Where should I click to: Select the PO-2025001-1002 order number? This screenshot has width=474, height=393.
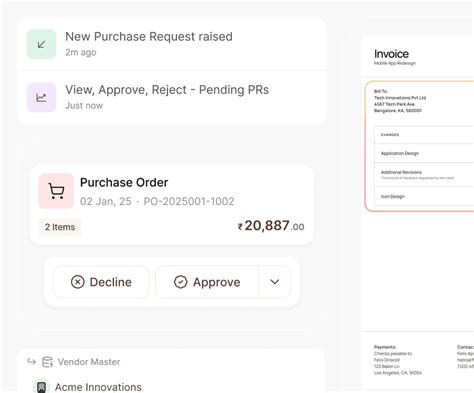pyautogui.click(x=189, y=201)
